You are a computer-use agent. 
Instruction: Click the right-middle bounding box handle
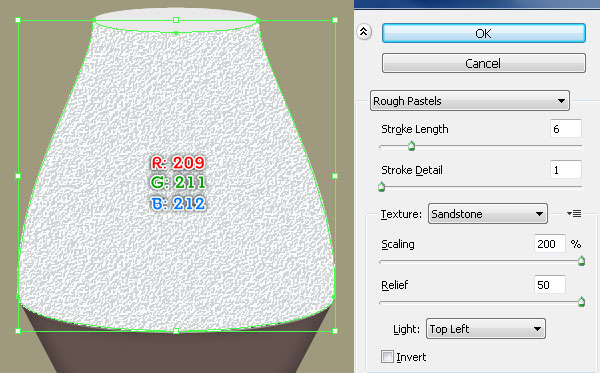(x=335, y=176)
